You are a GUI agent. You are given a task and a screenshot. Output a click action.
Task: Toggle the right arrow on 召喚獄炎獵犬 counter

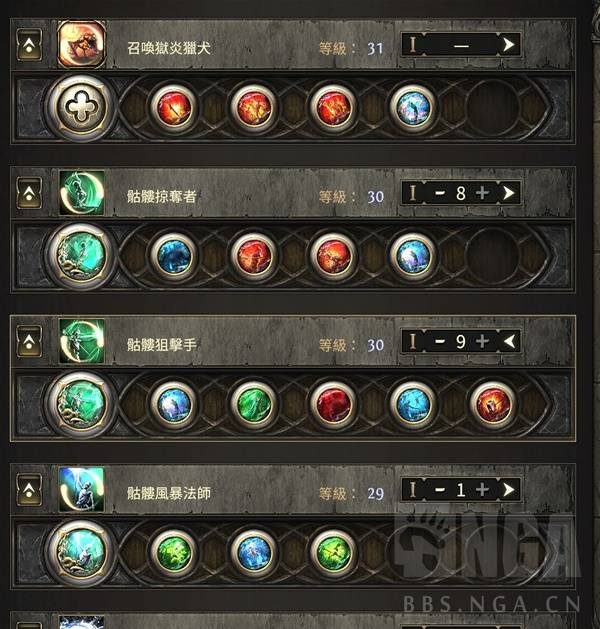(x=509, y=45)
